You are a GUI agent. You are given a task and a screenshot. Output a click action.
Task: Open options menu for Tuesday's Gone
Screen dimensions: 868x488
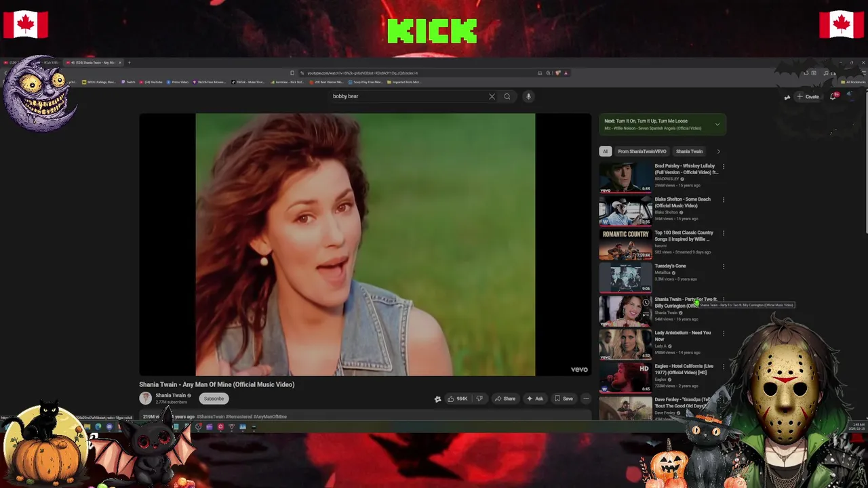click(x=724, y=266)
